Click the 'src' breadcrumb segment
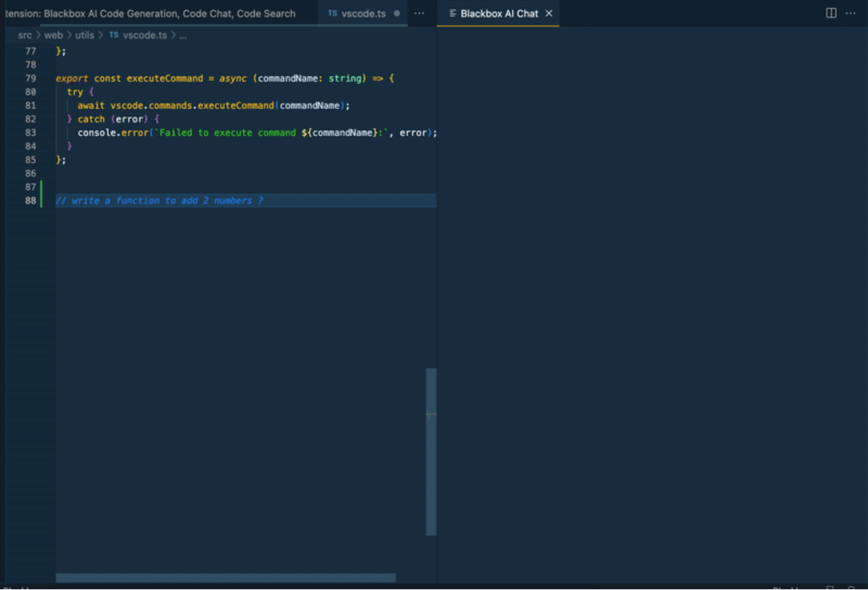Screen dimensions: 868x590 tap(25, 35)
